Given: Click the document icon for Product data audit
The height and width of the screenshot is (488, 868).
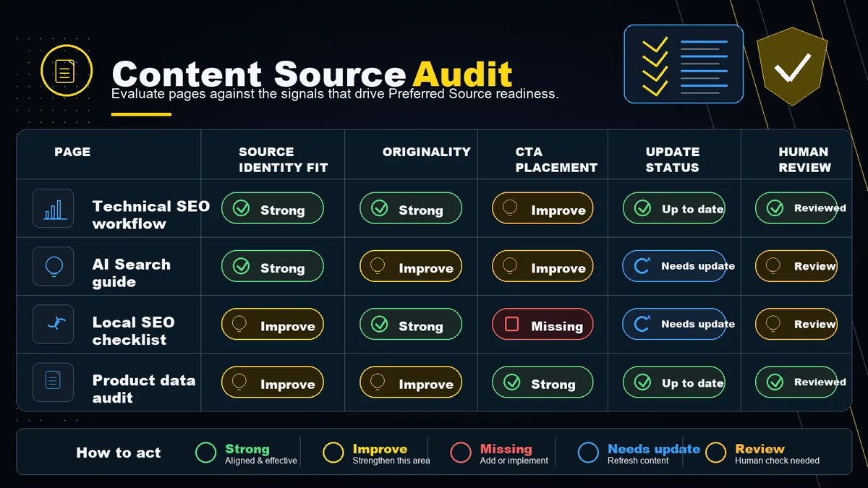Looking at the screenshot, I should point(54,382).
